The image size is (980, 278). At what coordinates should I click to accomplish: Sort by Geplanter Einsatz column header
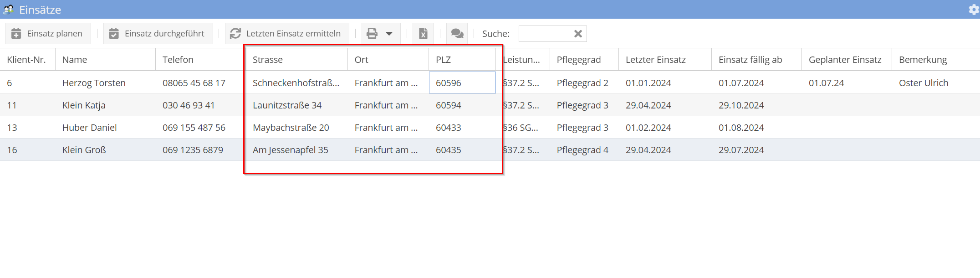pyautogui.click(x=847, y=60)
